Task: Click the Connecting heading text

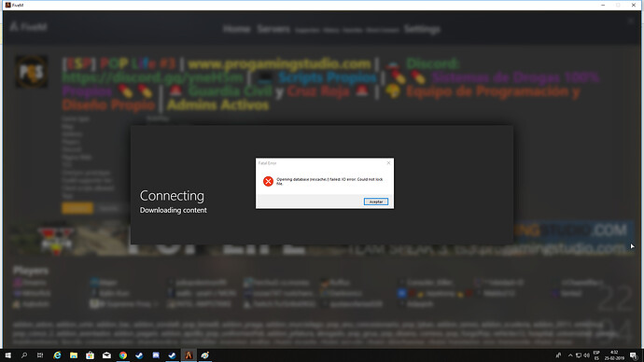Action: [172, 196]
